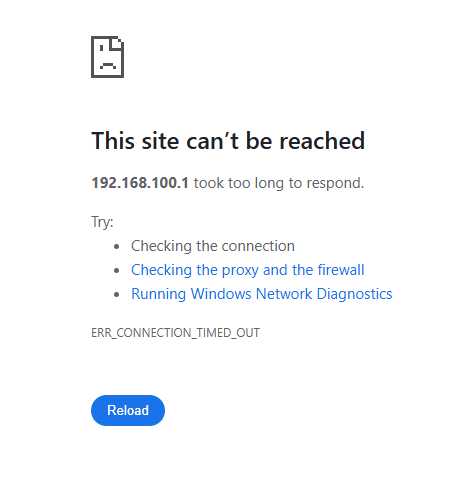Click the folded corner of the page icon
Screen dimensions: 468x484
coord(118,43)
